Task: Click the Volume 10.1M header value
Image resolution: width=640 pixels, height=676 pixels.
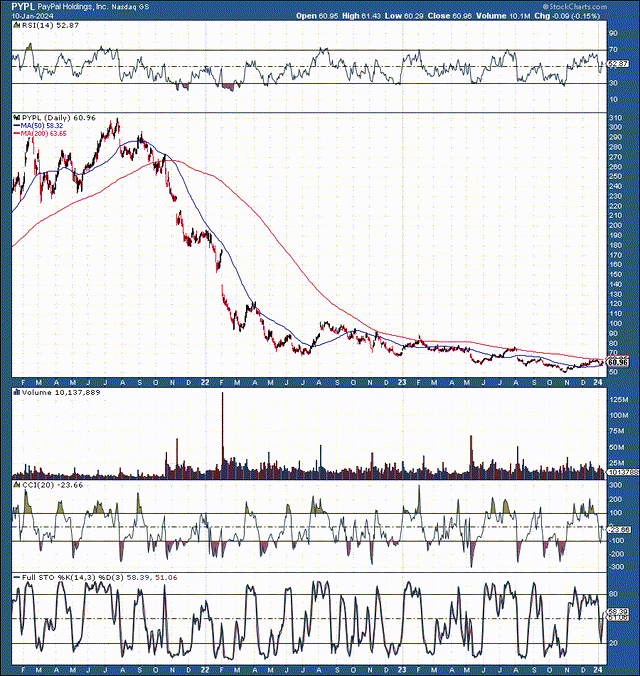Action: coord(503,16)
